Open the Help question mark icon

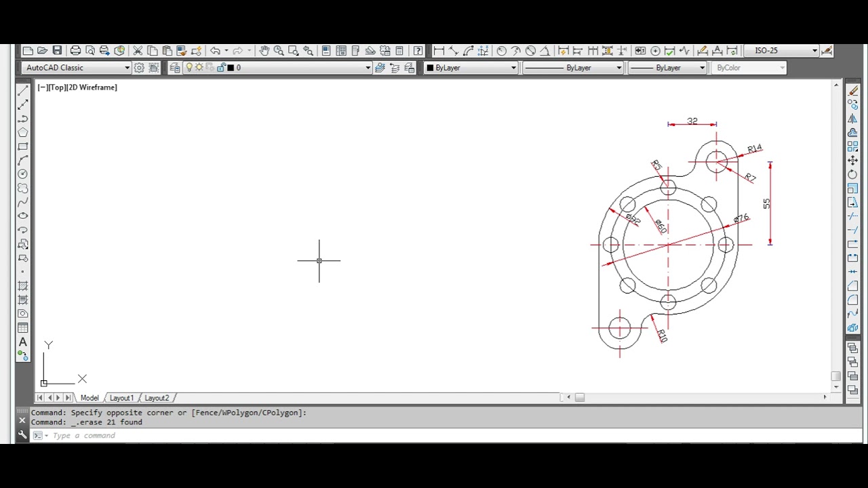coord(418,51)
